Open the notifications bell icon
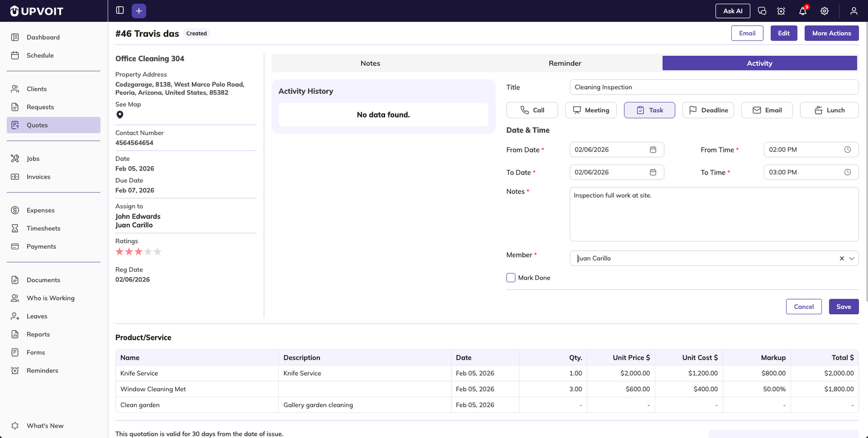 (x=802, y=11)
